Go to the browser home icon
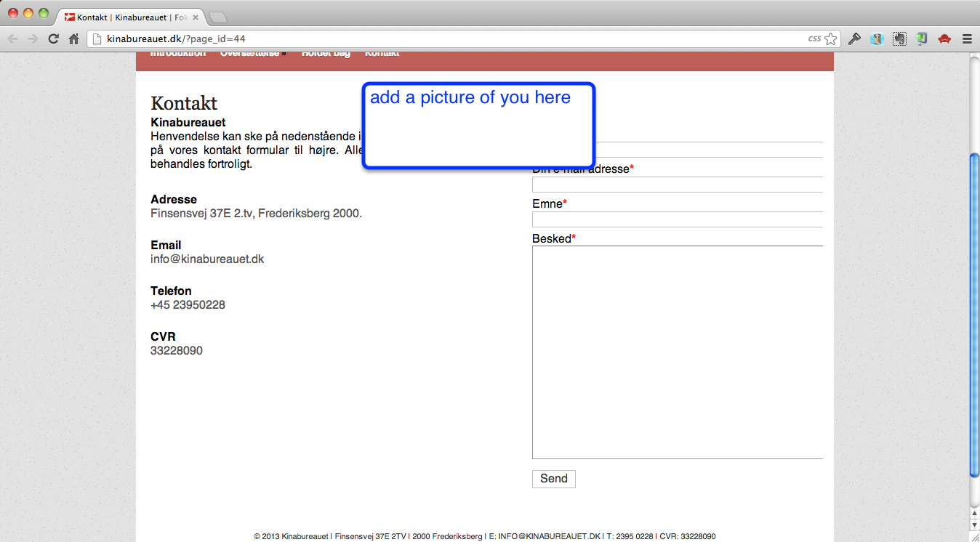980x542 pixels. point(73,39)
